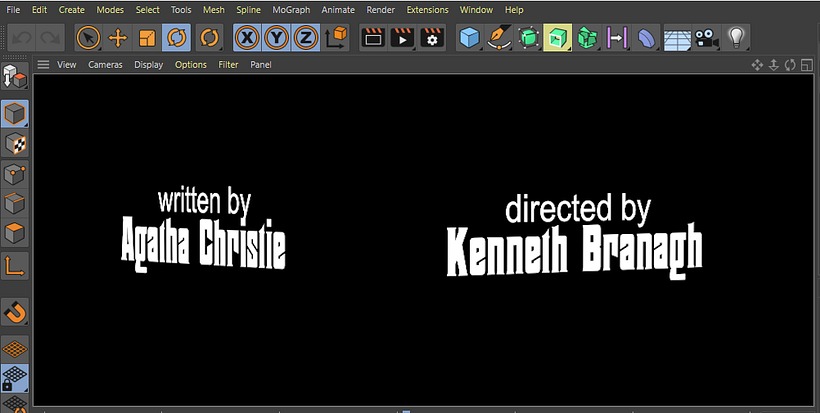The height and width of the screenshot is (413, 820).
Task: Toggle Locked Workplane grid with padlock
Action: [x=15, y=378]
